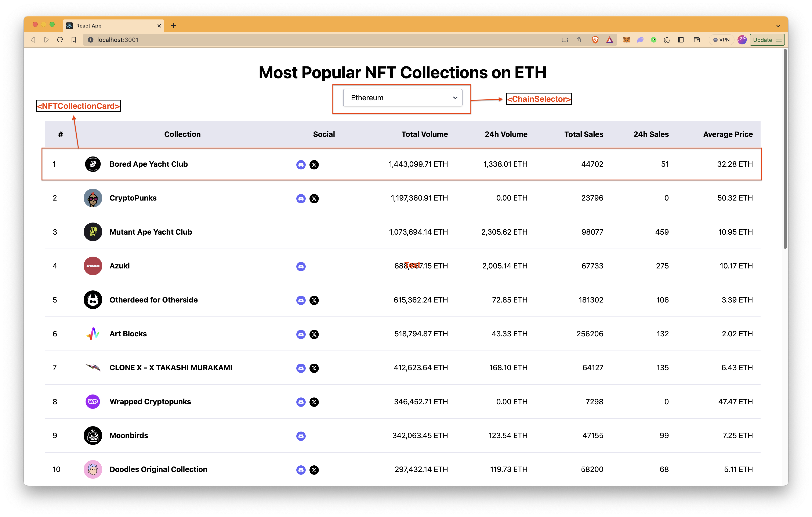Image resolution: width=812 pixels, height=517 pixels.
Task: Click the 181302 total sales value
Action: coord(591,300)
